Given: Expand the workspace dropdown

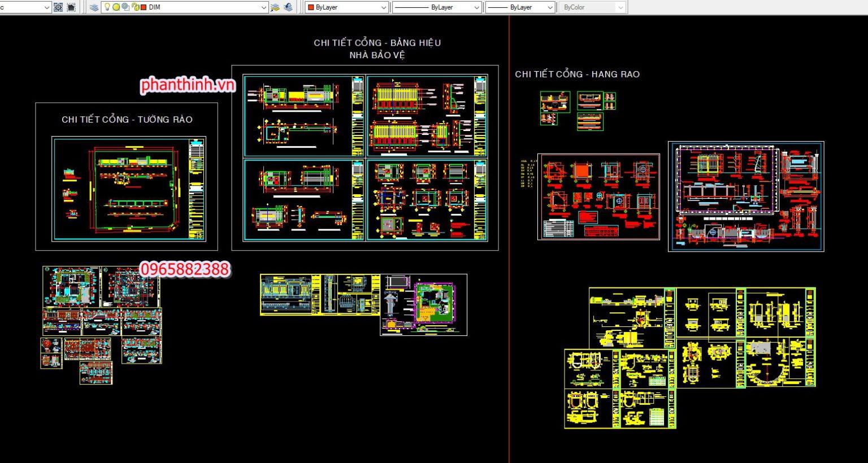Looking at the screenshot, I should pos(46,7).
